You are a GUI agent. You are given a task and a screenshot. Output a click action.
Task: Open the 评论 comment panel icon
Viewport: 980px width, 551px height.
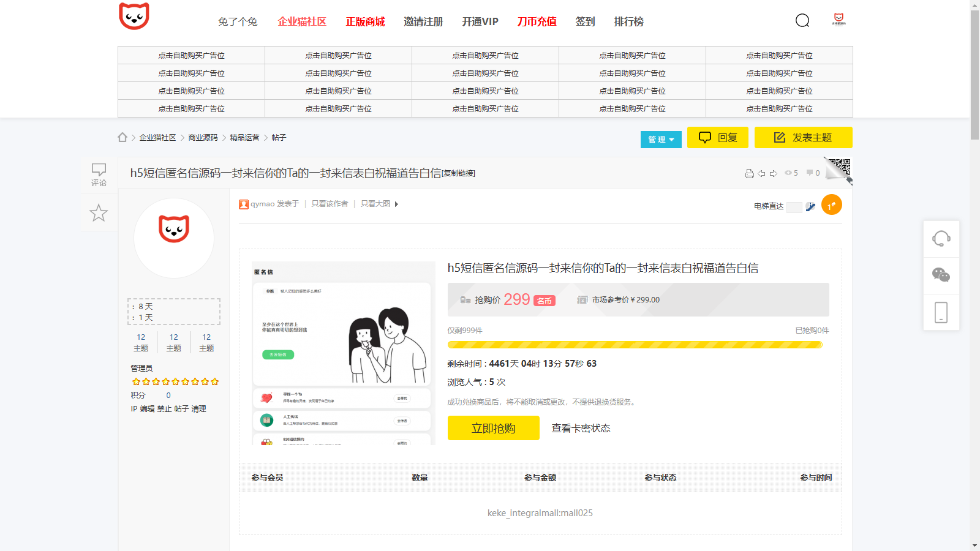coord(99,173)
